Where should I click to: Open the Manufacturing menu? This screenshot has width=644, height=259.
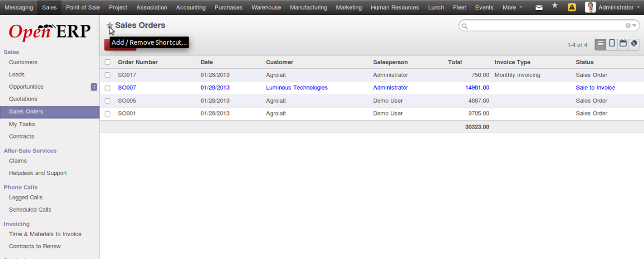[309, 7]
